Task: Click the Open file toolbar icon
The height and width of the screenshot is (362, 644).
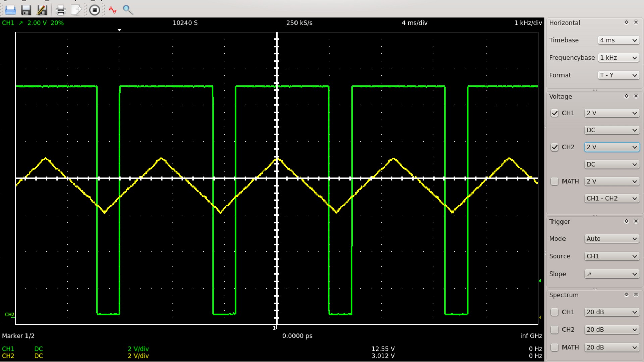Action: 10,10
